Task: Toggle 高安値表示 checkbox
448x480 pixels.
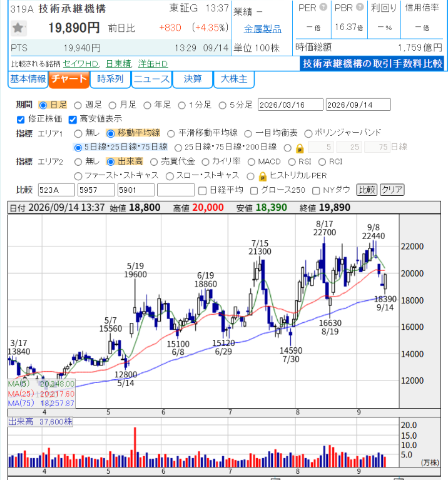Action: coord(73,120)
